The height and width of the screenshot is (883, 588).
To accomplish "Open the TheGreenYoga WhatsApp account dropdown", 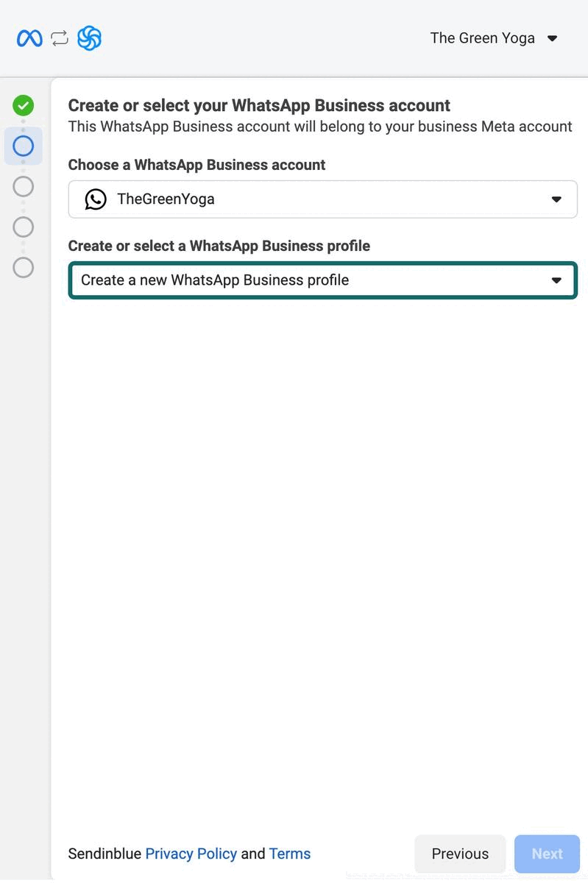I will pos(322,199).
